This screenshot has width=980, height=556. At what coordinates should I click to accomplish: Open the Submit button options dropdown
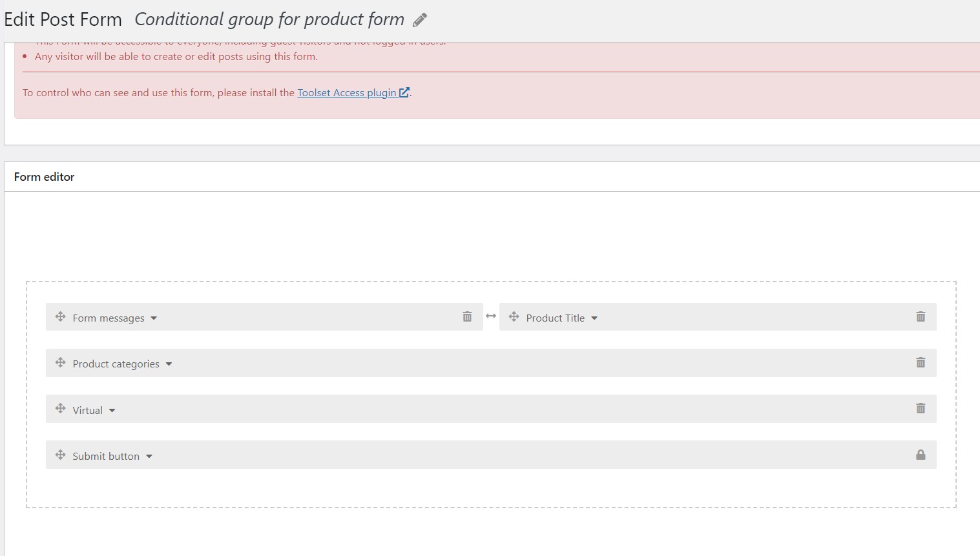[x=149, y=457]
